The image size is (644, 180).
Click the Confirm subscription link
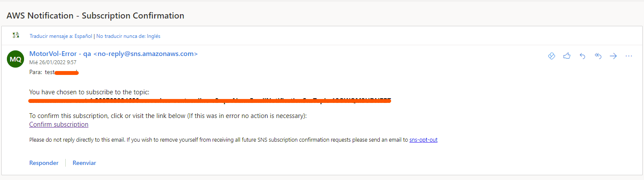[59, 124]
